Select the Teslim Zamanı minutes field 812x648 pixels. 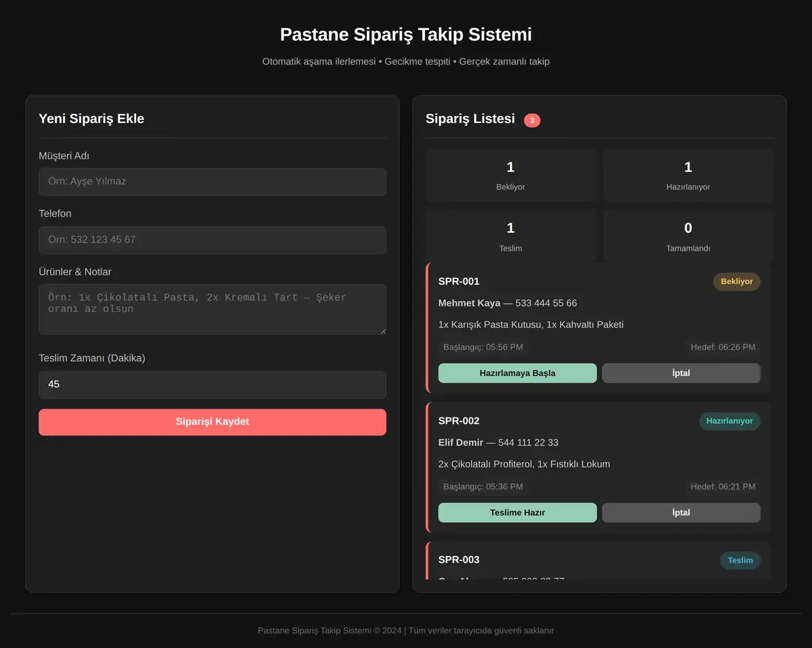point(212,385)
